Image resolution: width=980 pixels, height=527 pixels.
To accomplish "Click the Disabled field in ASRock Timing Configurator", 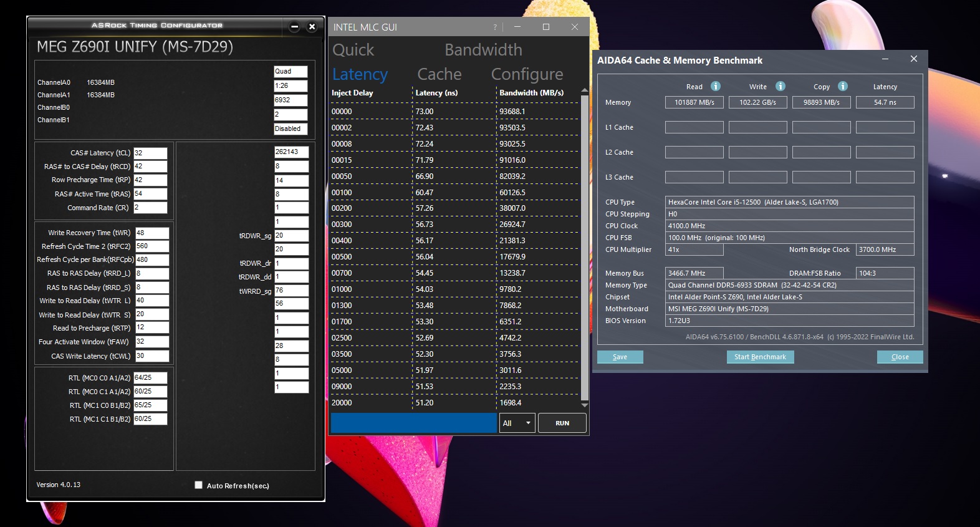I will 291,129.
